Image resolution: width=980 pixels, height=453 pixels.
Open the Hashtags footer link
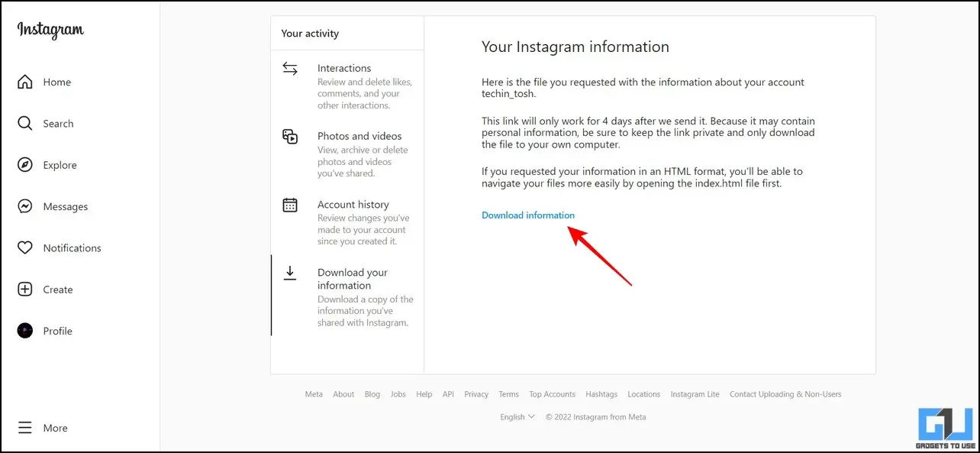pyautogui.click(x=601, y=394)
